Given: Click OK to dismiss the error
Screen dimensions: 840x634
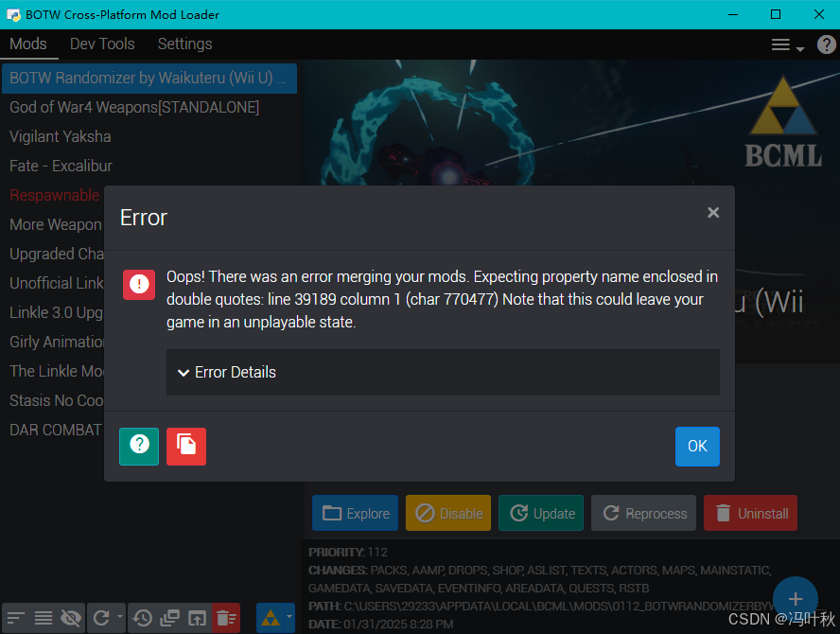Looking at the screenshot, I should point(697,446).
